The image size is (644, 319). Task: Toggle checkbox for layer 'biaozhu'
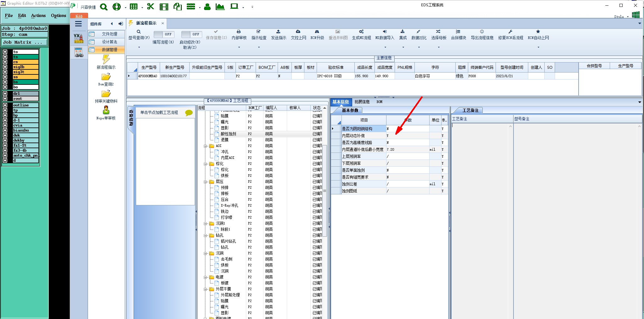tap(5, 130)
